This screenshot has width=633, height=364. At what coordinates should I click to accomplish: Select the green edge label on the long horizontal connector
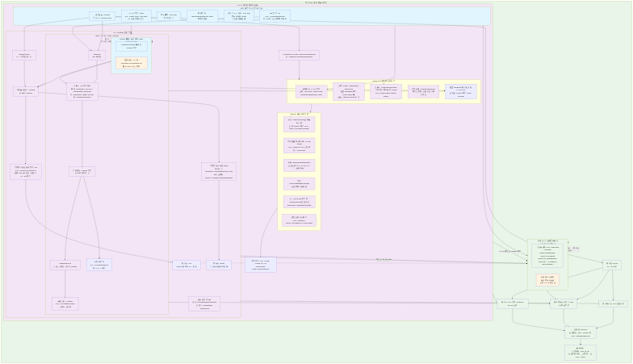coord(384,259)
